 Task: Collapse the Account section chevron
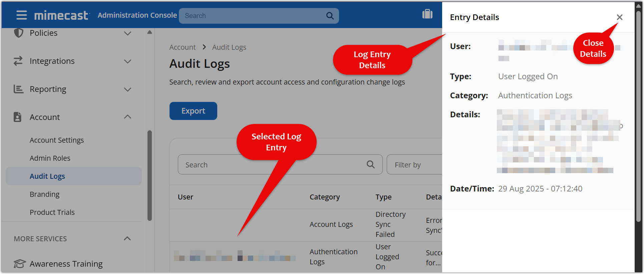point(127,117)
